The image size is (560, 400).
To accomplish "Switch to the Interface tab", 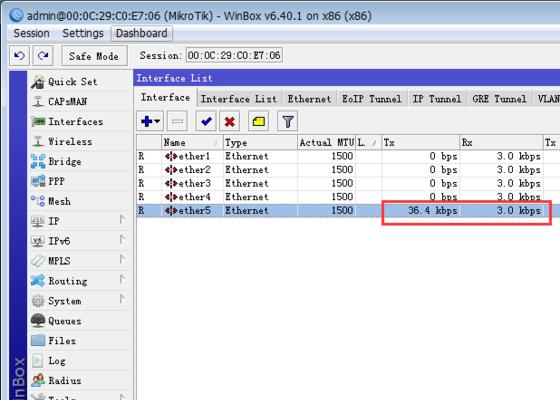I will 165,98.
